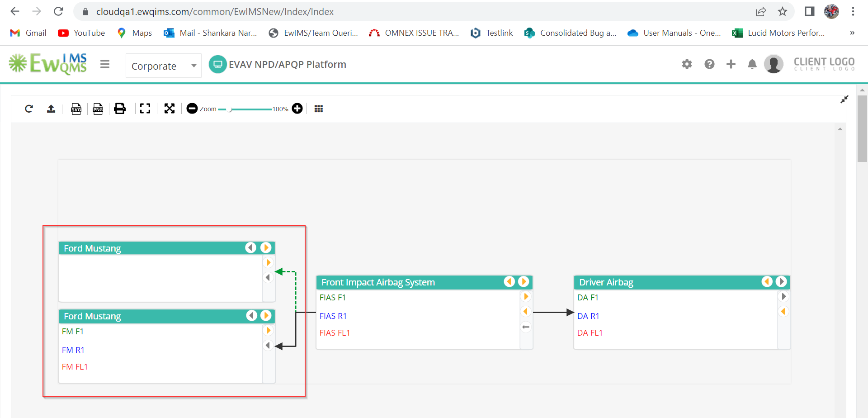Select the FM F1 item

pos(73,332)
